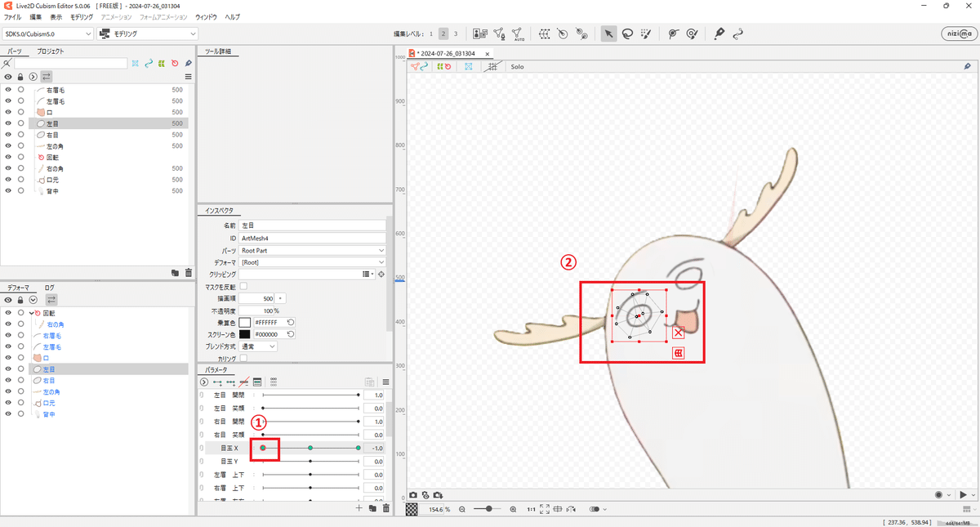980x527 pixels.
Task: Set edit level to 3
Action: pos(455,33)
